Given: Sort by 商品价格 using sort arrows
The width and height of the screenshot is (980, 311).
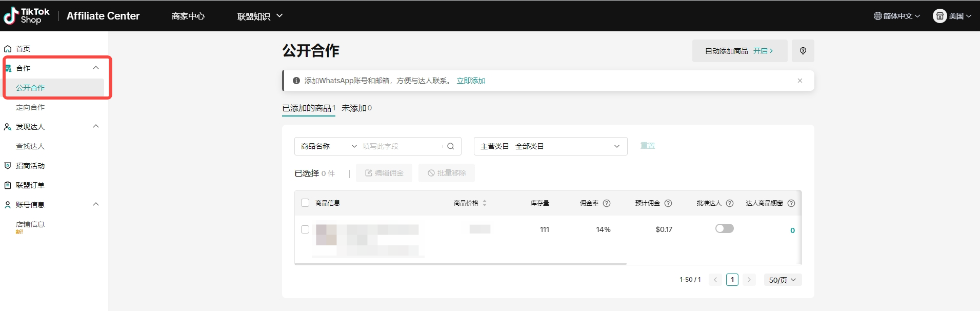Looking at the screenshot, I should click(x=485, y=203).
